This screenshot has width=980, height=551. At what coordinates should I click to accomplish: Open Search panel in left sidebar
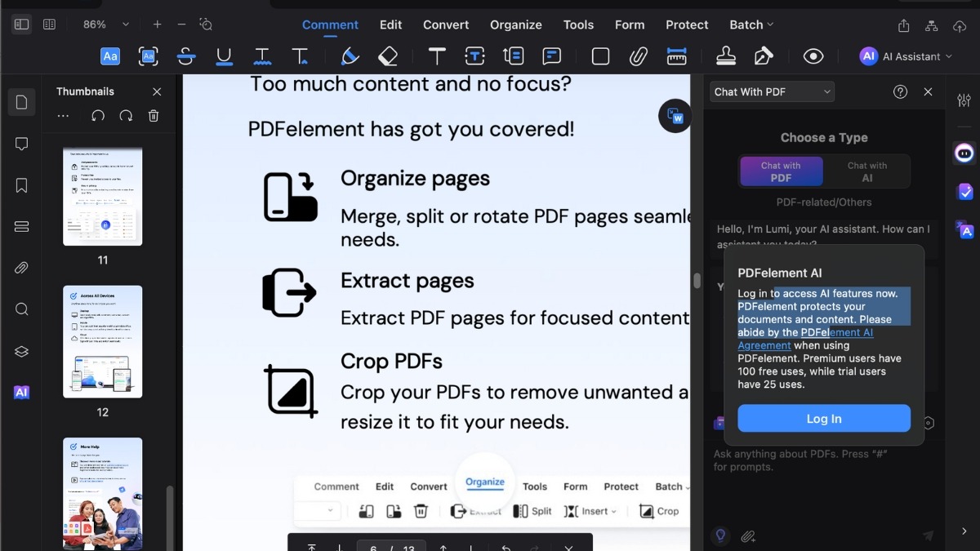pos(22,309)
